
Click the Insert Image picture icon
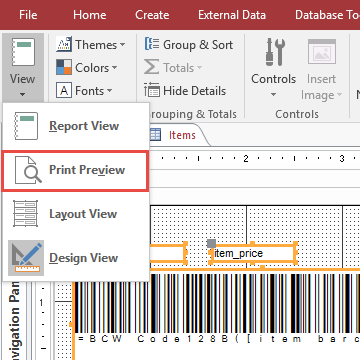pyautogui.click(x=322, y=52)
